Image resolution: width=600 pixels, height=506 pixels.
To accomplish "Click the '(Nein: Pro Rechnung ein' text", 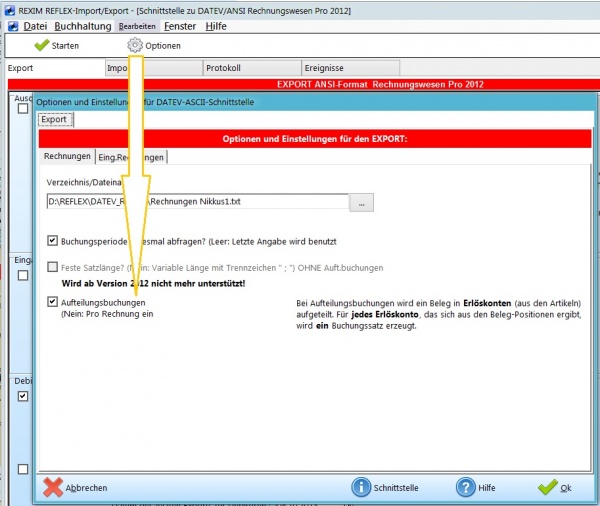I will coord(107,314).
